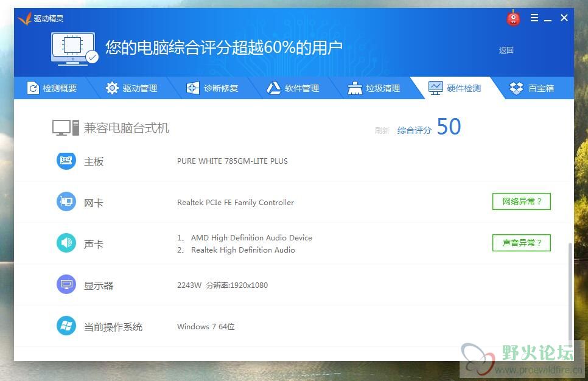Viewport: 588px width, 381px height.
Task: Click the 百宝箱 box icon
Action: tap(516, 88)
